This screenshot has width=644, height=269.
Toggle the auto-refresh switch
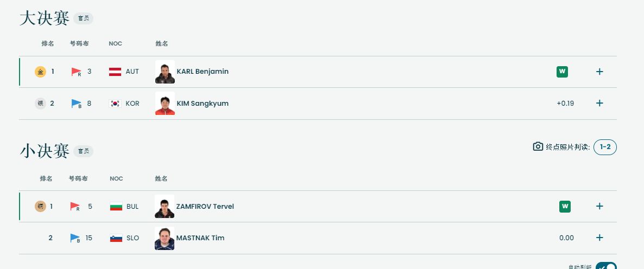point(606,266)
